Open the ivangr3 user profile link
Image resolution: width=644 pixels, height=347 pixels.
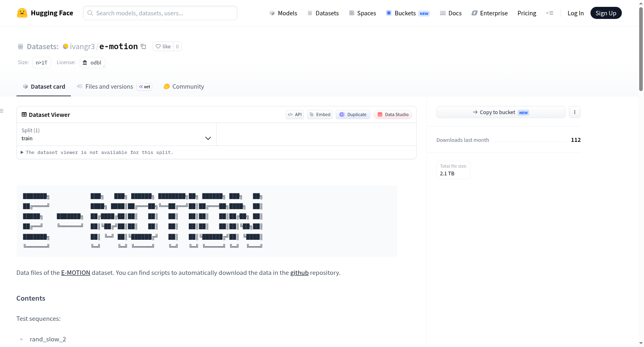coord(82,46)
